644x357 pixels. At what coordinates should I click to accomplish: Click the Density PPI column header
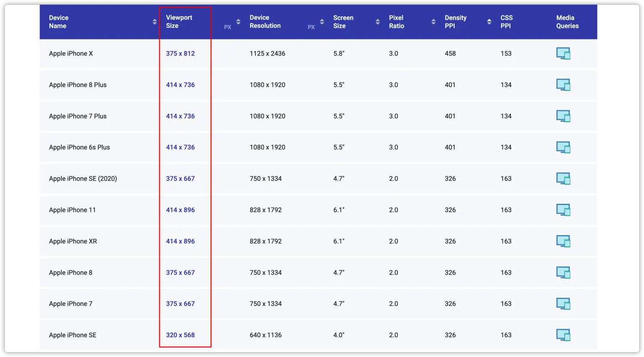pyautogui.click(x=456, y=22)
